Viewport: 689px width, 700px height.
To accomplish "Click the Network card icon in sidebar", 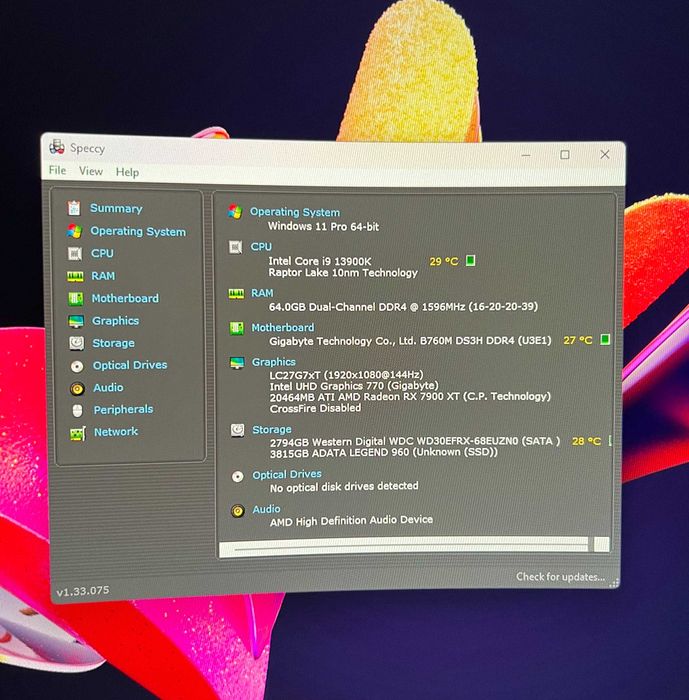I will coord(78,433).
